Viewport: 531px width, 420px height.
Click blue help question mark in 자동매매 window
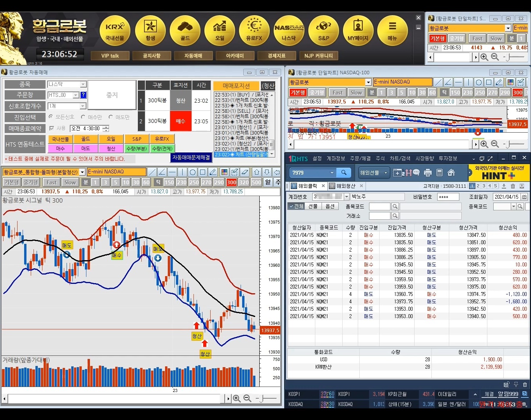pyautogui.click(x=83, y=95)
